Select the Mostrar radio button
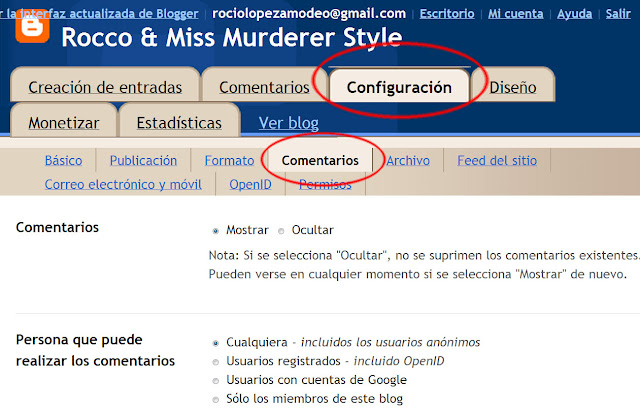640x411 pixels. pyautogui.click(x=215, y=230)
